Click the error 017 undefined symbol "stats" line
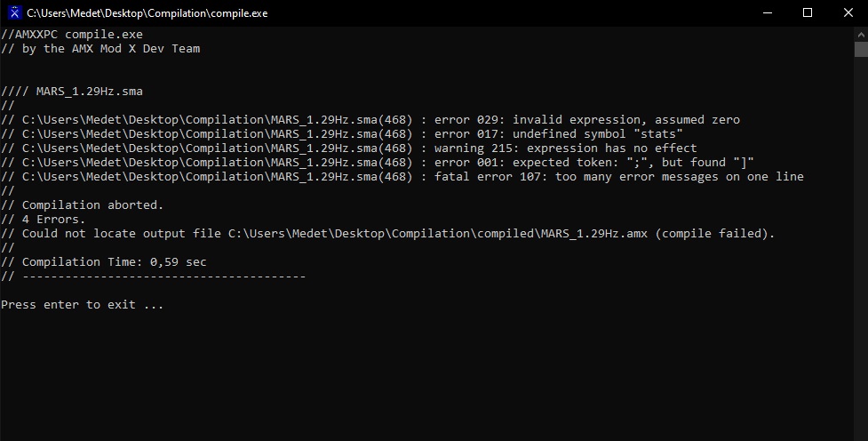This screenshot has width=868, height=441. coord(342,134)
